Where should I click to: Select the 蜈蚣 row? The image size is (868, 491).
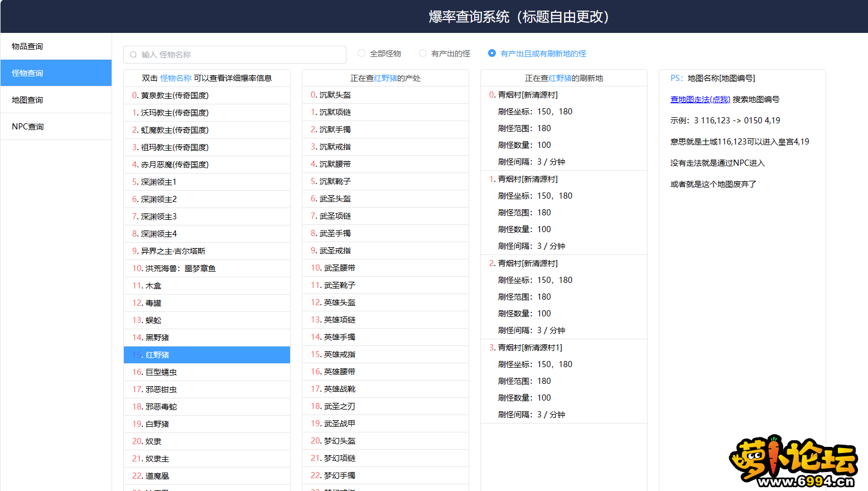click(x=207, y=320)
